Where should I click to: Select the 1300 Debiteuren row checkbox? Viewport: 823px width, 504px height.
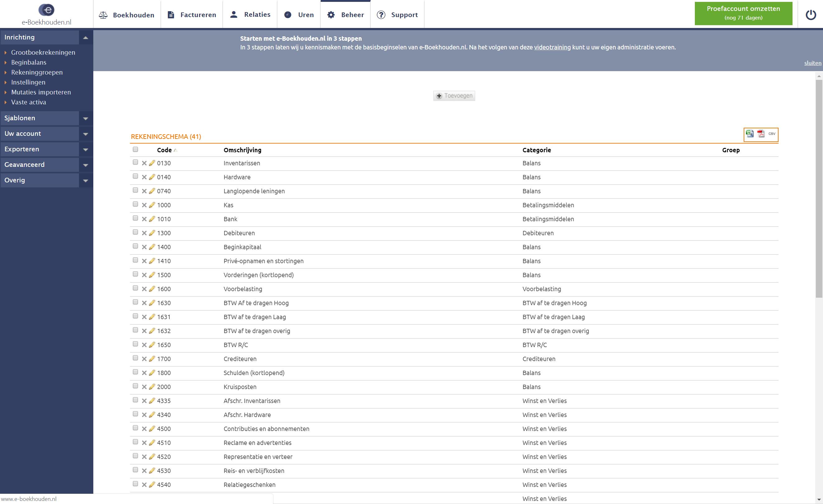(135, 232)
